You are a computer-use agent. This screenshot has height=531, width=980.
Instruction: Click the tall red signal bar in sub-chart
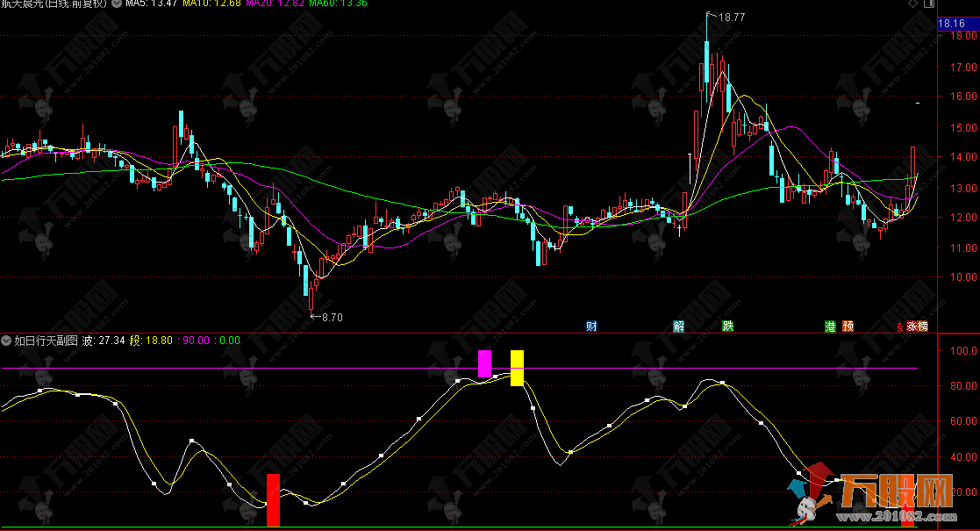273,499
